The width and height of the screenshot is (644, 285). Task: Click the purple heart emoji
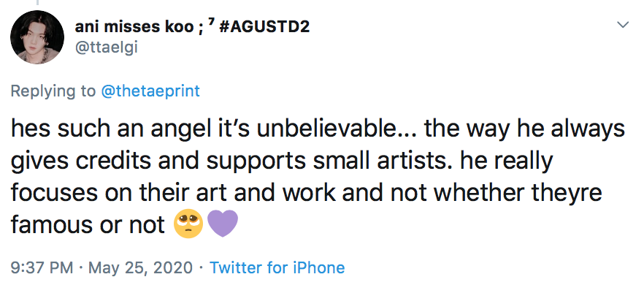(222, 224)
